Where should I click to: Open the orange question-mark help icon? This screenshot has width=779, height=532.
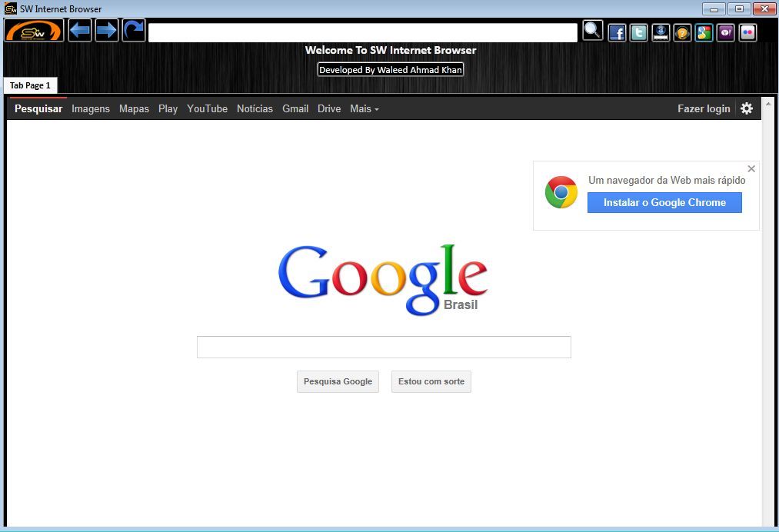tap(683, 33)
